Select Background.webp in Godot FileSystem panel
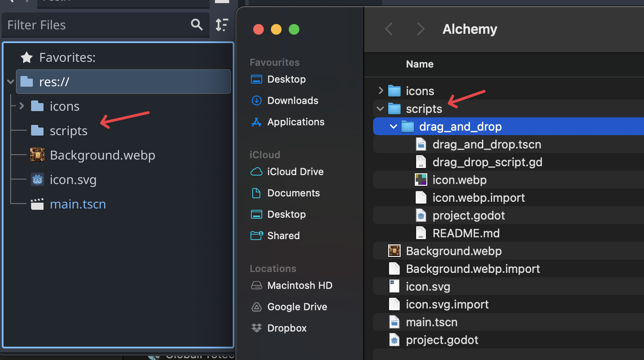Image resolution: width=644 pixels, height=360 pixels. [102, 155]
